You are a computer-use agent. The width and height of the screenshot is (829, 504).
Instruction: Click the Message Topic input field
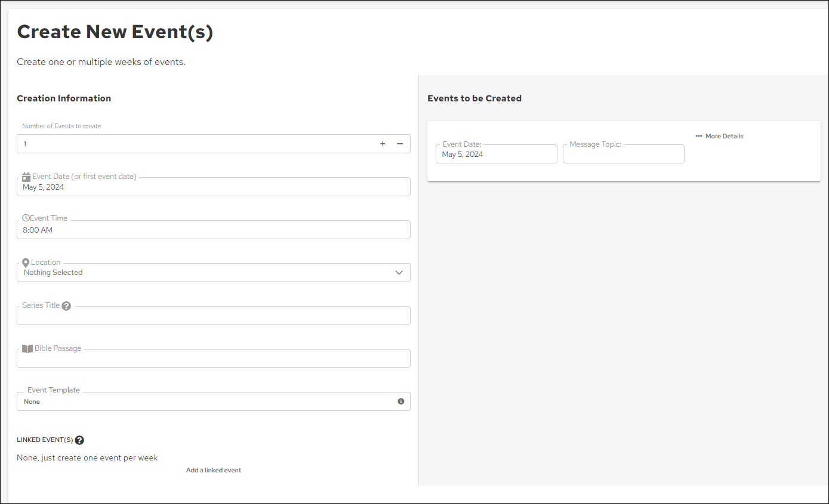tap(623, 155)
